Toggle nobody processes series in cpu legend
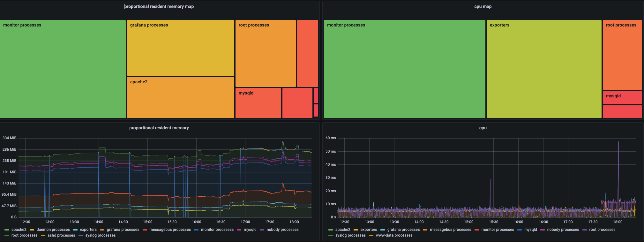644x242 pixels. point(563,230)
